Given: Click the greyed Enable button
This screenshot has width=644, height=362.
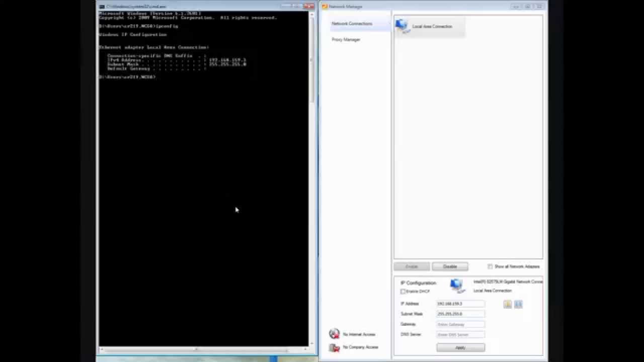Looking at the screenshot, I should point(412,266).
